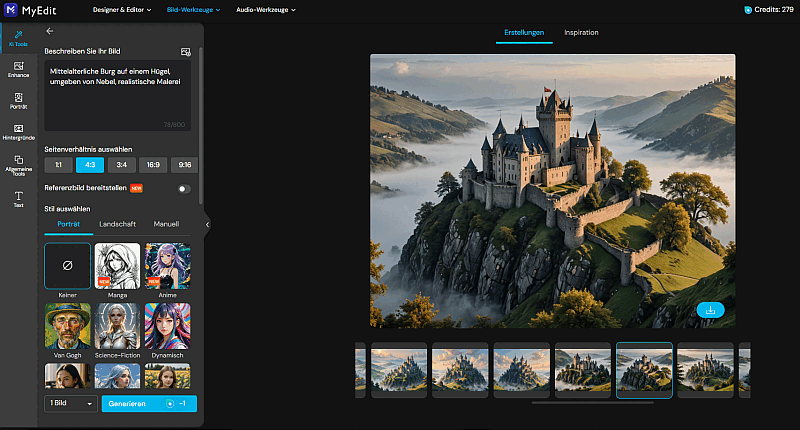The width and height of the screenshot is (800, 430).
Task: Open the KI Tools sidebar section
Action: pyautogui.click(x=19, y=38)
